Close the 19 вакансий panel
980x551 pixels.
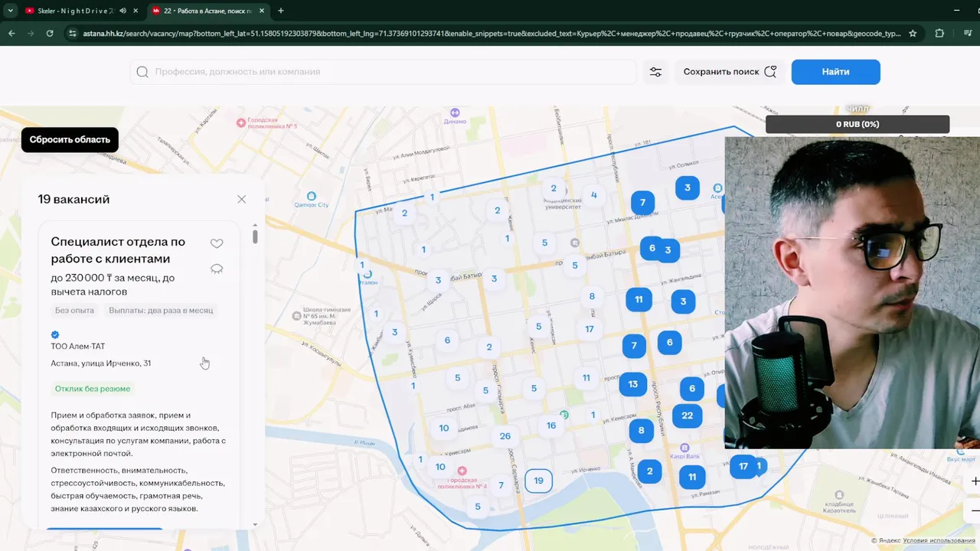point(241,199)
